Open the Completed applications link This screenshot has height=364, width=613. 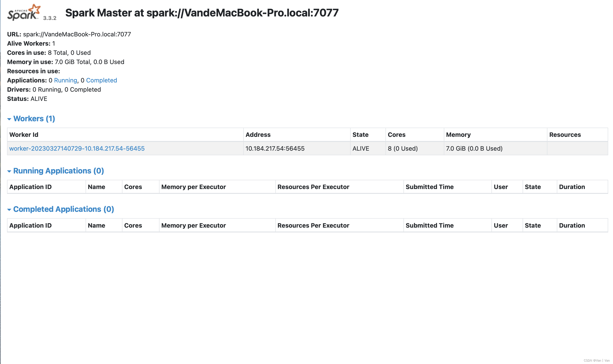[102, 80]
